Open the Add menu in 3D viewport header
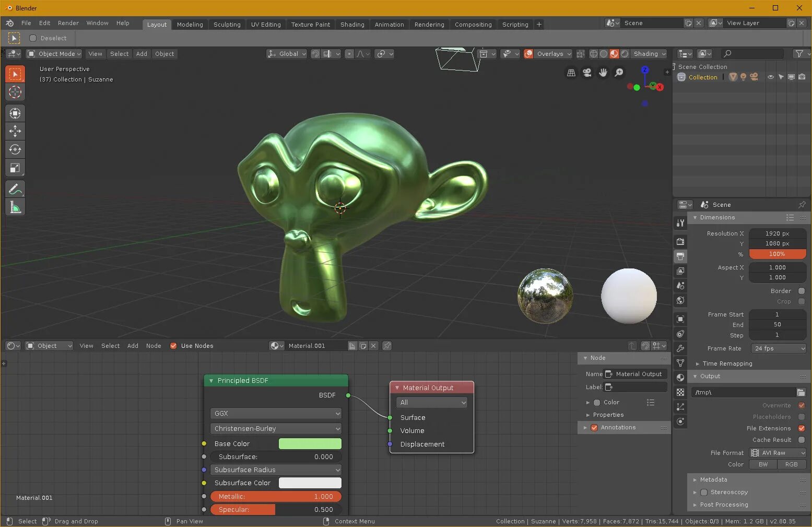The width and height of the screenshot is (812, 527). tap(142, 54)
